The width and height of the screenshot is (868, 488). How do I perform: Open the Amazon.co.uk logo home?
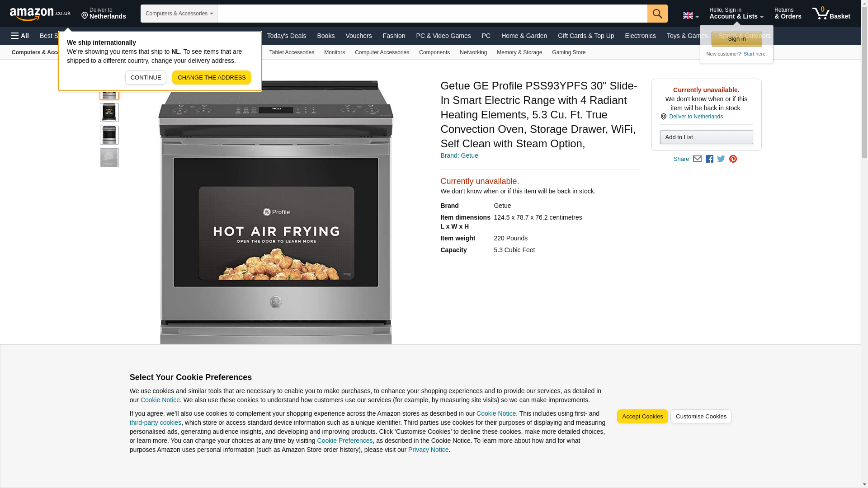tap(40, 14)
